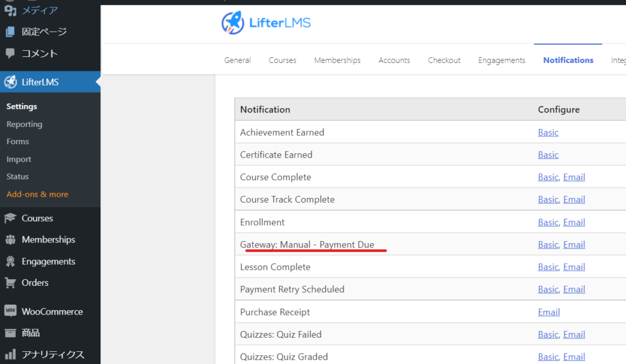Click the Notification column header
Screen dimensions: 626x364
pos(265,109)
